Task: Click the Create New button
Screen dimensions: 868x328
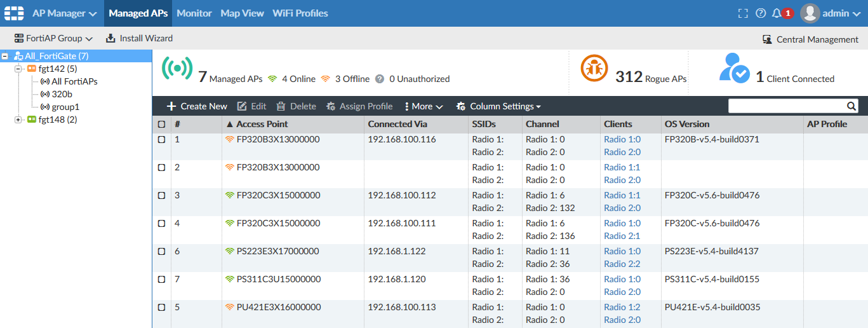Action: click(197, 106)
